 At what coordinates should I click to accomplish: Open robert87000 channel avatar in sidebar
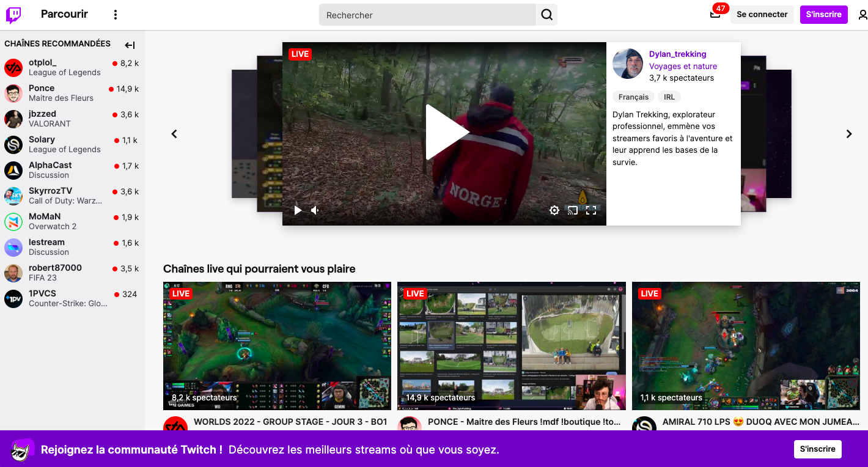(x=13, y=273)
